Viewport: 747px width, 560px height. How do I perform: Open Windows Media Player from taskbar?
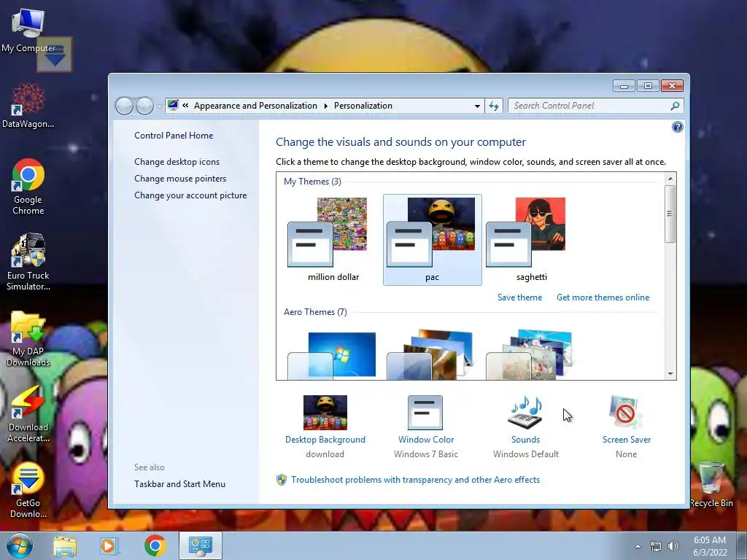109,545
